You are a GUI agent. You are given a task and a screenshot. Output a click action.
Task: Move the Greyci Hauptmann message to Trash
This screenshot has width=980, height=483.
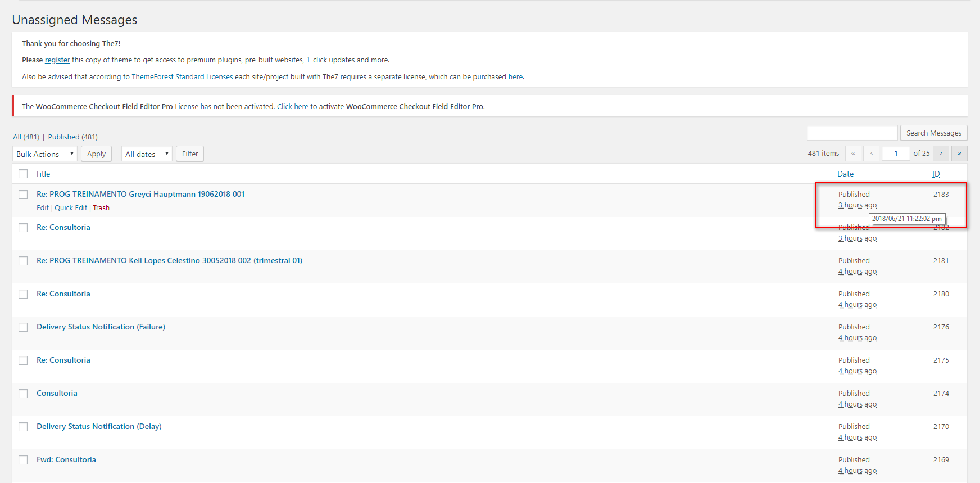[x=101, y=208]
